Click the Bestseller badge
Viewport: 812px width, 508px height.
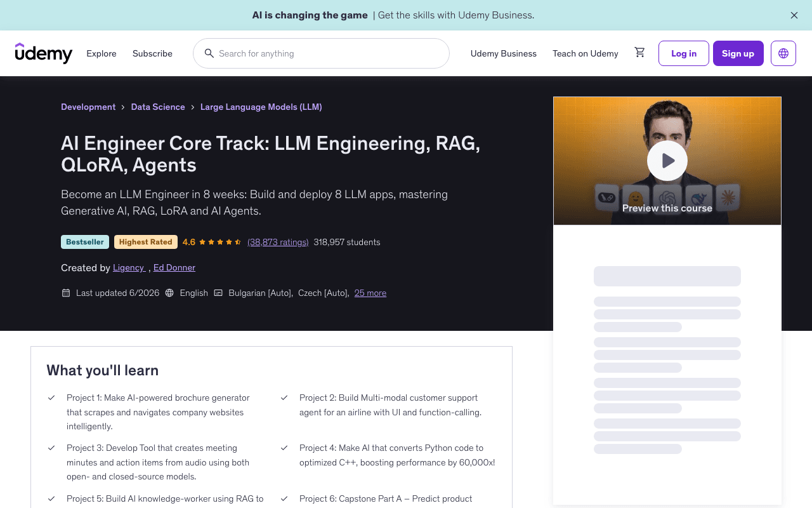[x=85, y=242]
